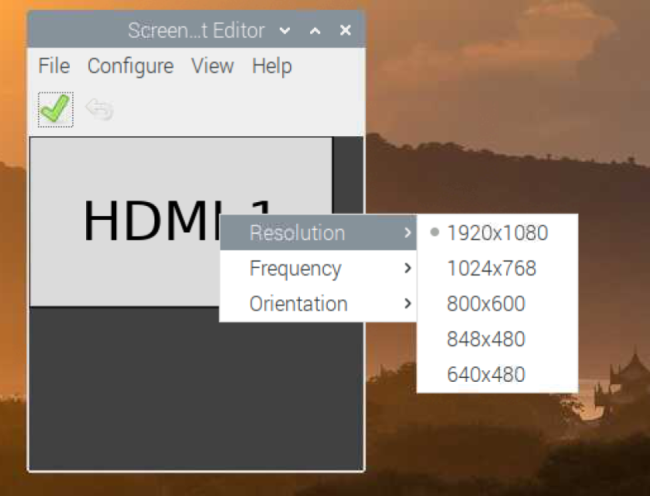Viewport: 650px width, 496px height.
Task: Choose 1024x768 resolution
Action: [x=491, y=268]
